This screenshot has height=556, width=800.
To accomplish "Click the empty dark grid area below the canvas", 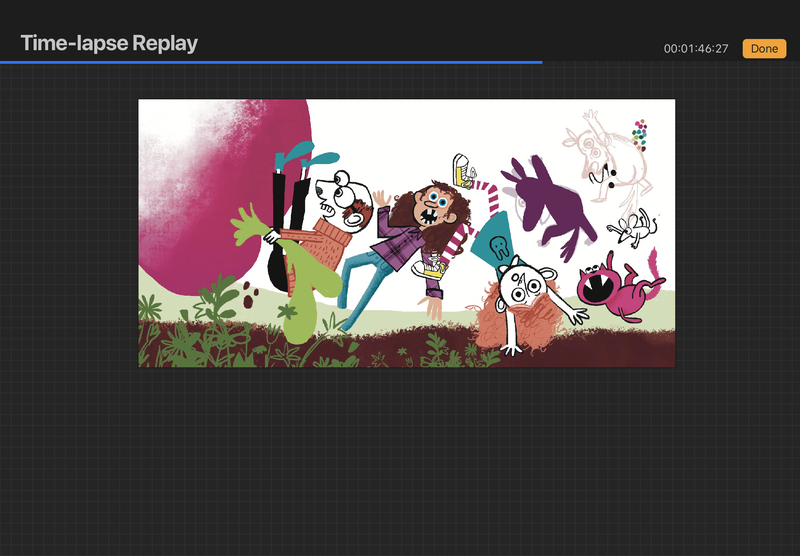I will coord(400,460).
